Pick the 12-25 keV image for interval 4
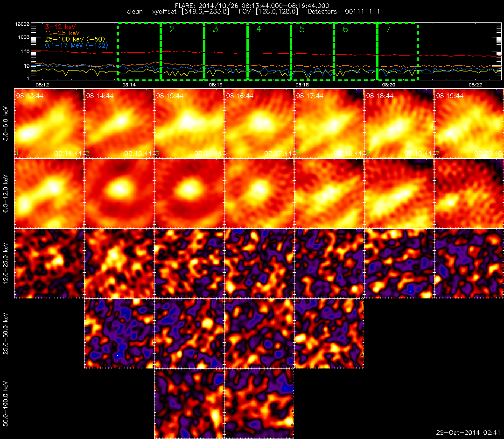This screenshot has height=439, width=504. (x=259, y=263)
